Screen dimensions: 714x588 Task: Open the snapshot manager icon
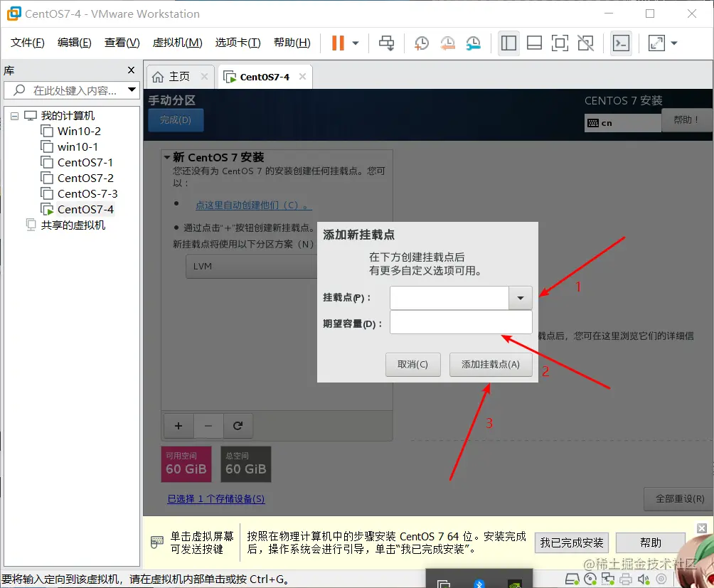click(474, 43)
